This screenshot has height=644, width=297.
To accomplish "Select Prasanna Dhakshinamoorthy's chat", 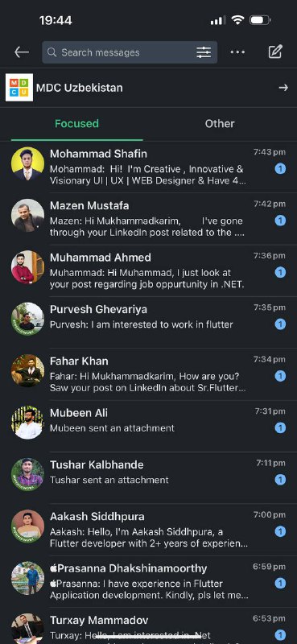I will coord(148,581).
